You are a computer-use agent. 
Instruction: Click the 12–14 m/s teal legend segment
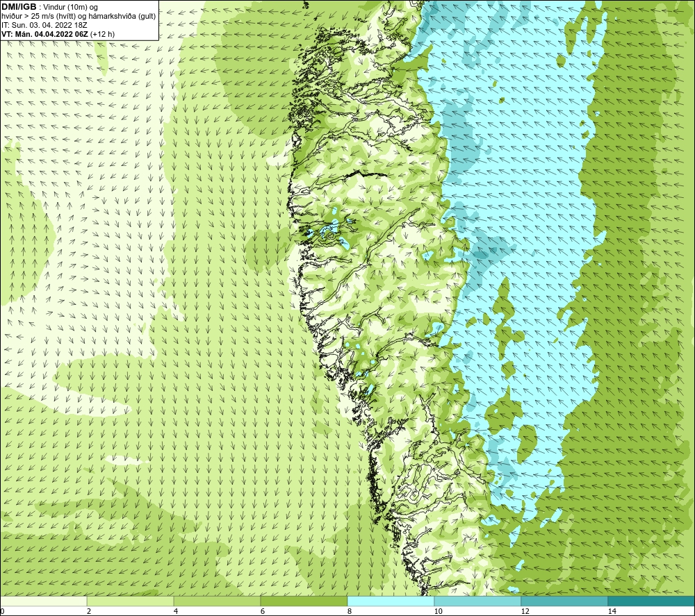pos(564,601)
